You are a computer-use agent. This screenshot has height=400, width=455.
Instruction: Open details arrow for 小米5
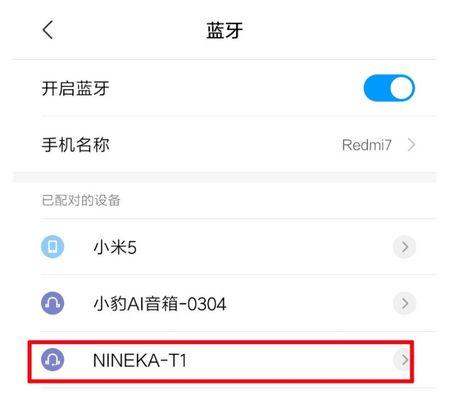[405, 247]
